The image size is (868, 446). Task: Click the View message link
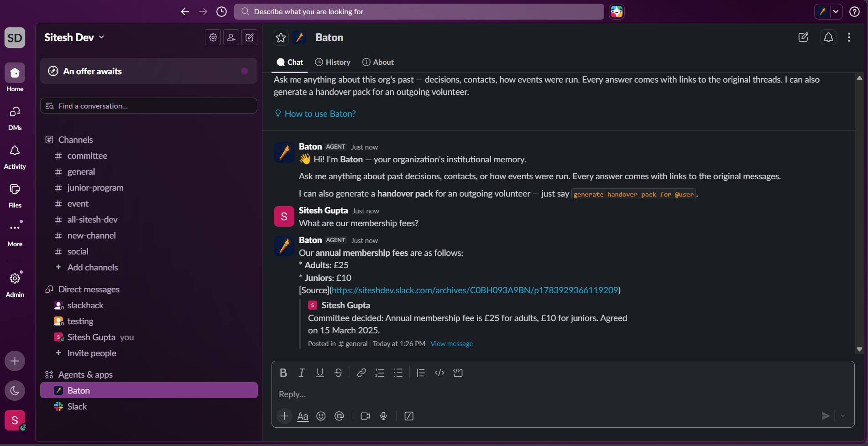(x=451, y=343)
